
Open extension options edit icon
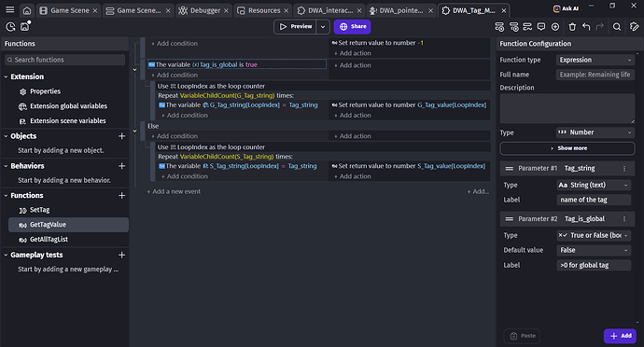click(x=634, y=27)
